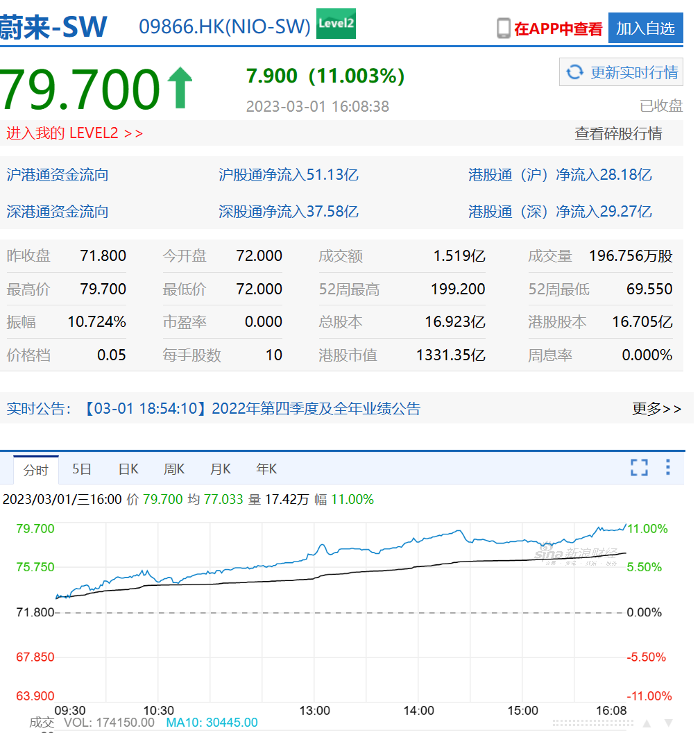Select the 月K monthly chart tab

click(220, 469)
